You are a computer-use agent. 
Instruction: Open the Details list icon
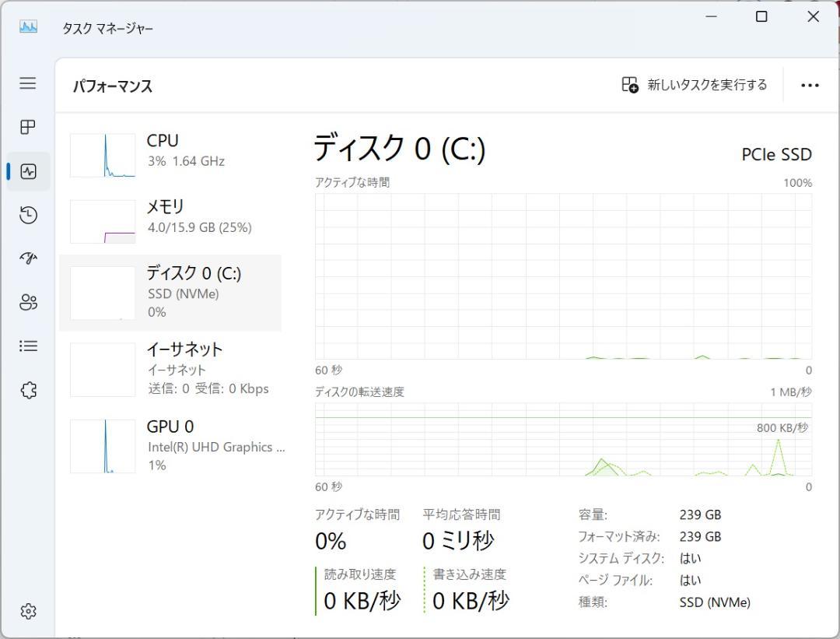point(28,346)
